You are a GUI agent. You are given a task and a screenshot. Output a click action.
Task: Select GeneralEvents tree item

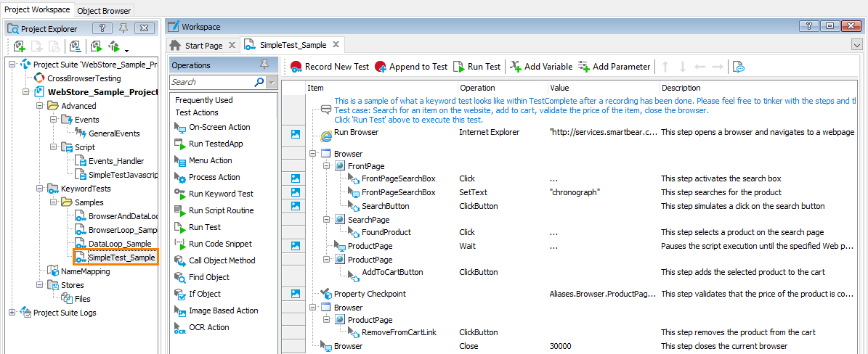pyautogui.click(x=106, y=133)
